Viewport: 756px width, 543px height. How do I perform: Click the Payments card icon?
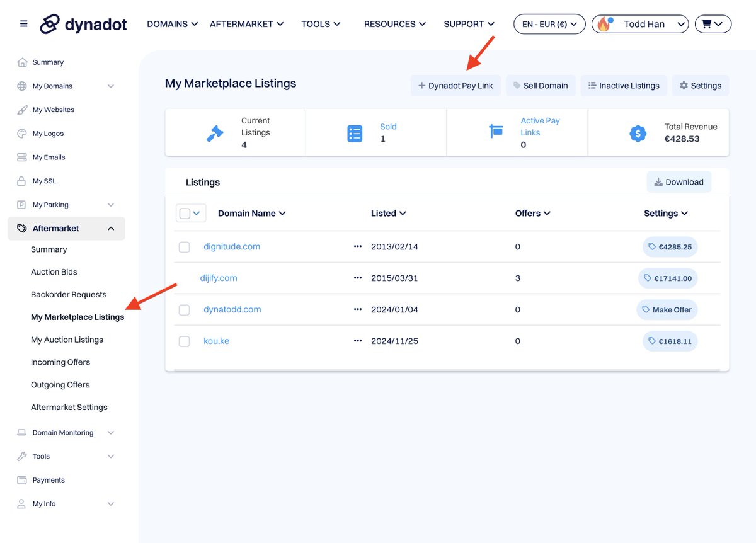click(22, 480)
